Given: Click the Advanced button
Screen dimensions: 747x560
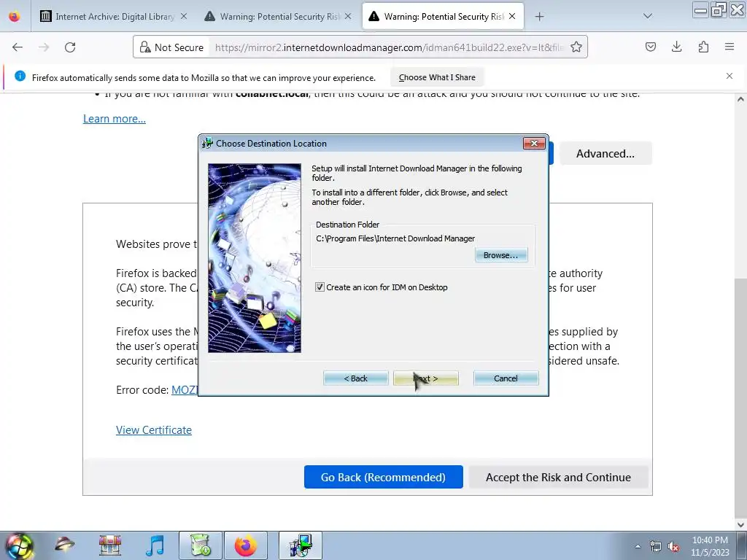Looking at the screenshot, I should 605,153.
